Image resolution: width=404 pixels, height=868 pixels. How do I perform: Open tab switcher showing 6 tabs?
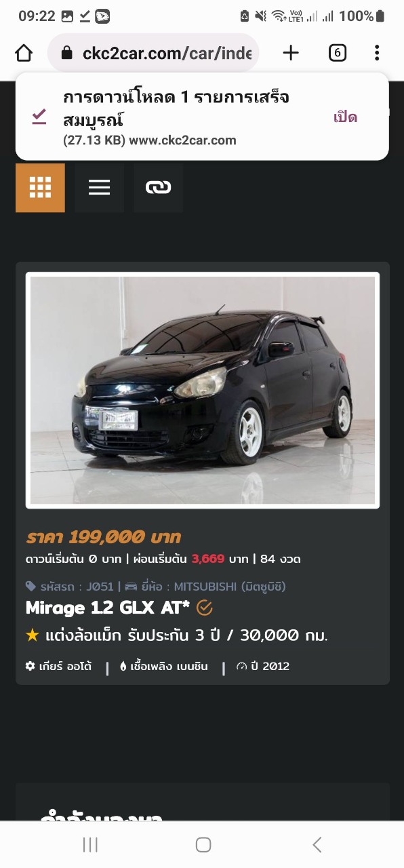pyautogui.click(x=338, y=53)
